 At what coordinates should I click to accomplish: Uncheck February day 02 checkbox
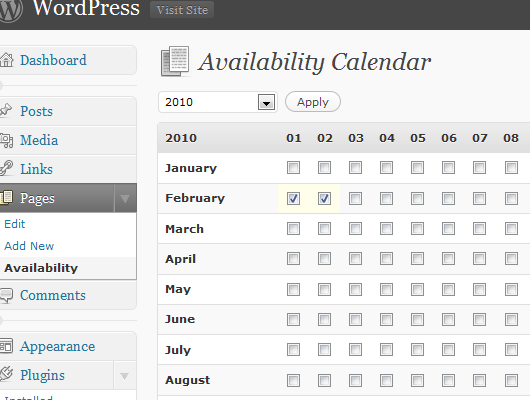tap(324, 198)
